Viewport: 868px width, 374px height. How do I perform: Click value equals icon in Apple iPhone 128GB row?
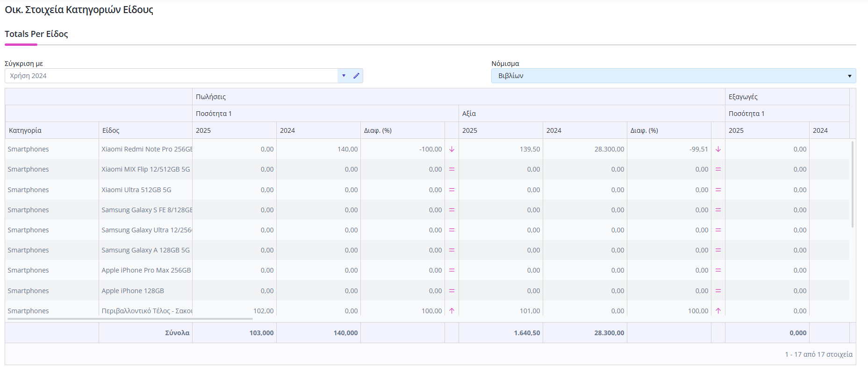pos(718,291)
